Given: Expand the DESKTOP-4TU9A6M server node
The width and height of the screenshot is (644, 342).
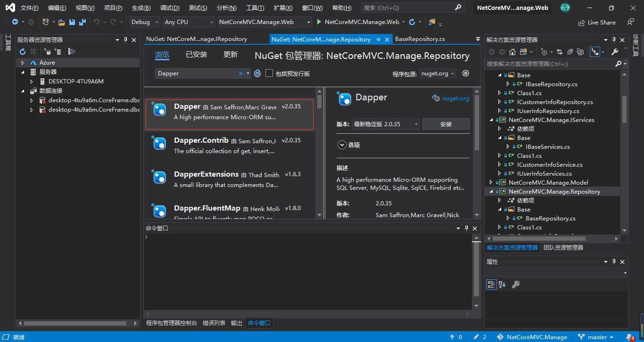Looking at the screenshot, I should pyautogui.click(x=32, y=81).
